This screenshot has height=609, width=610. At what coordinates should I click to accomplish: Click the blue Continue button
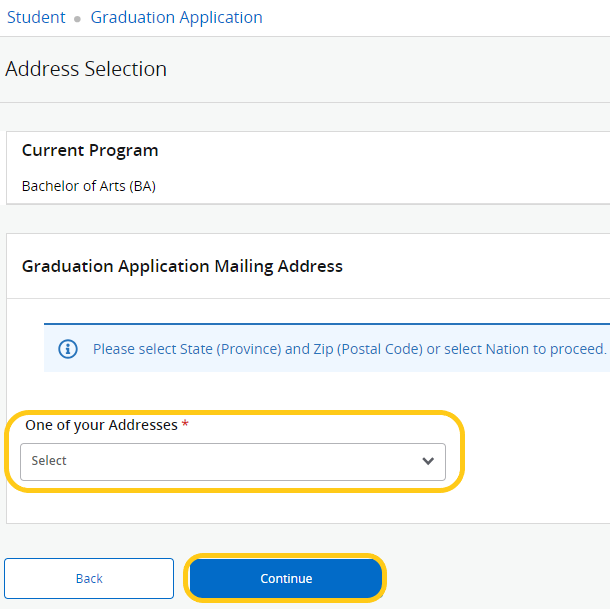pyautogui.click(x=286, y=579)
